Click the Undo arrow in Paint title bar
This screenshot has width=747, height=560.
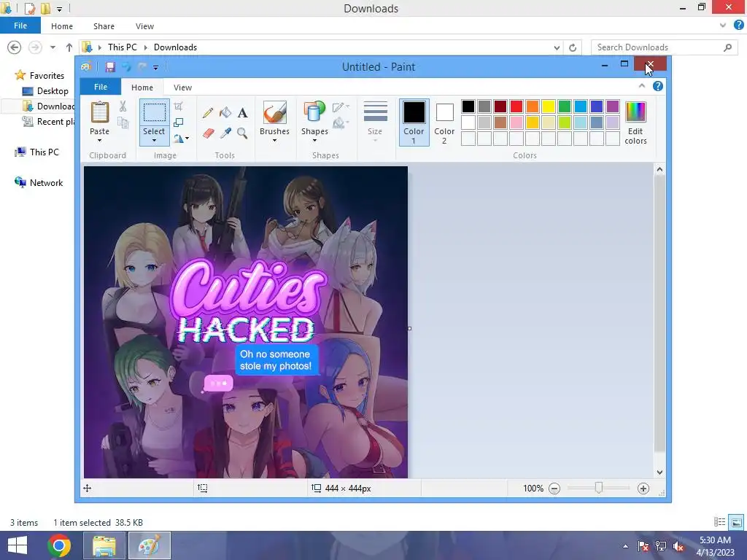tap(126, 67)
